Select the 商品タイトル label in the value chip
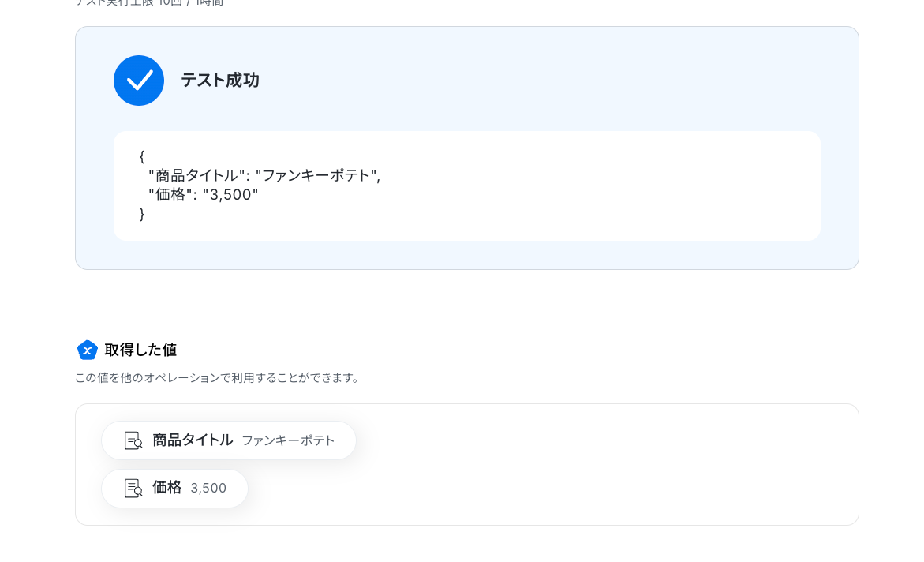The image size is (924, 562). click(193, 440)
